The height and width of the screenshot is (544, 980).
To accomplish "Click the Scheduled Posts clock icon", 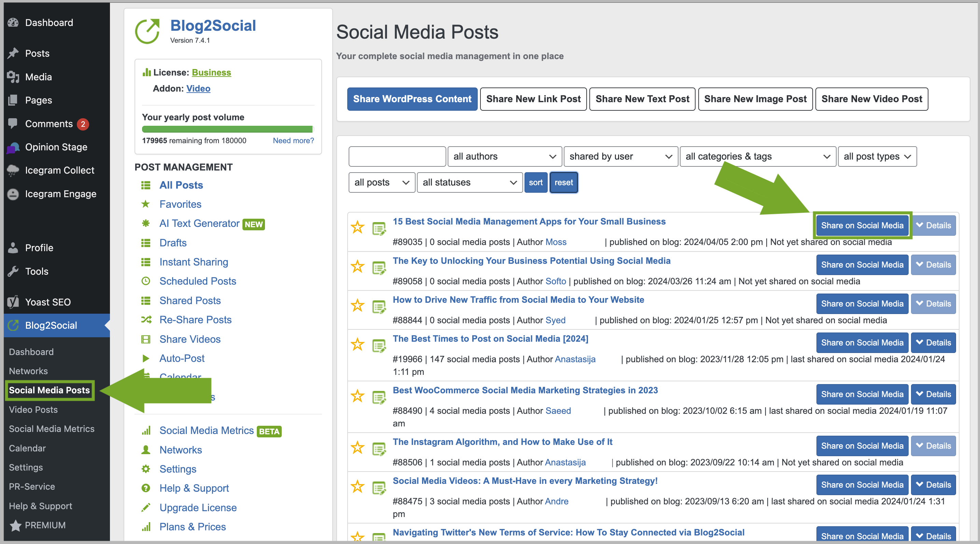I will pos(146,281).
